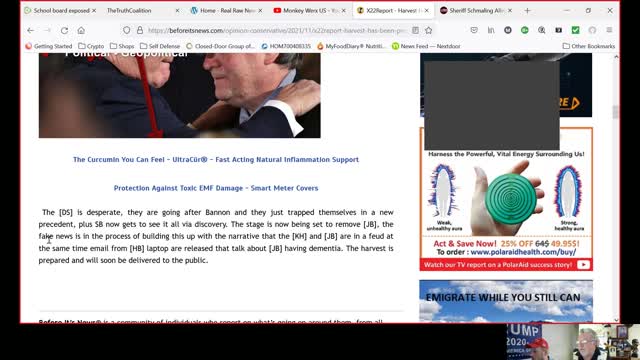Navigate back to the previous page
This screenshot has width=640, height=360.
pos(31,30)
